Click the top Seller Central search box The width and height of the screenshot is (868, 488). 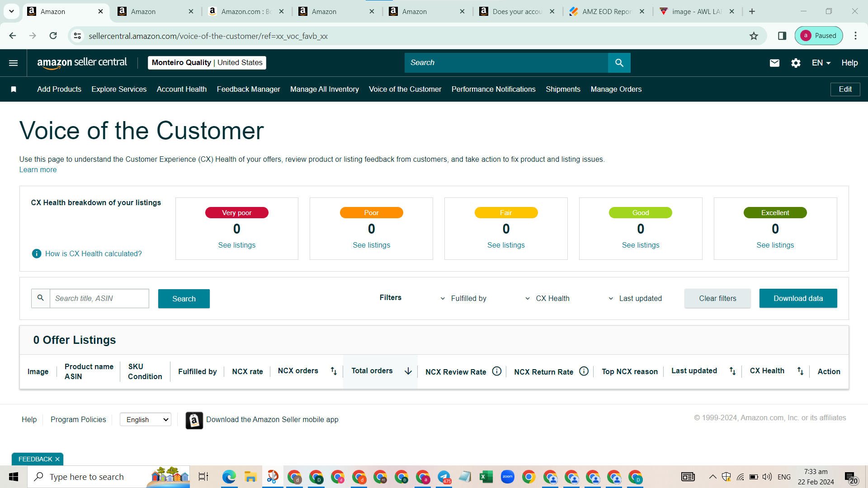pyautogui.click(x=506, y=63)
